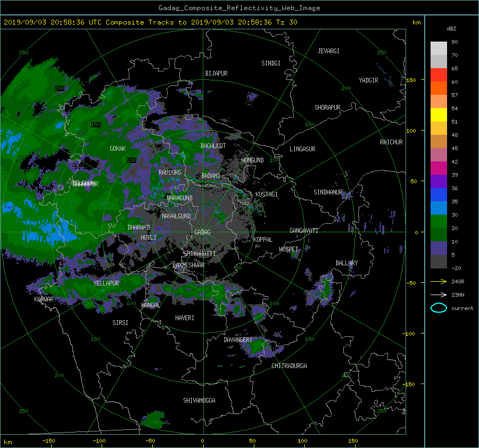Click the LAXMESHWAR city label

(x=188, y=265)
